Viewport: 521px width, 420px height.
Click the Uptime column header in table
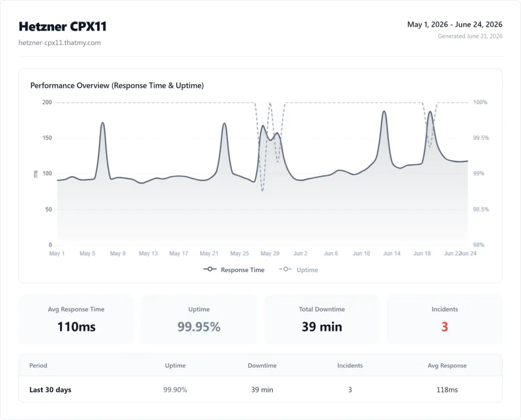(x=175, y=365)
